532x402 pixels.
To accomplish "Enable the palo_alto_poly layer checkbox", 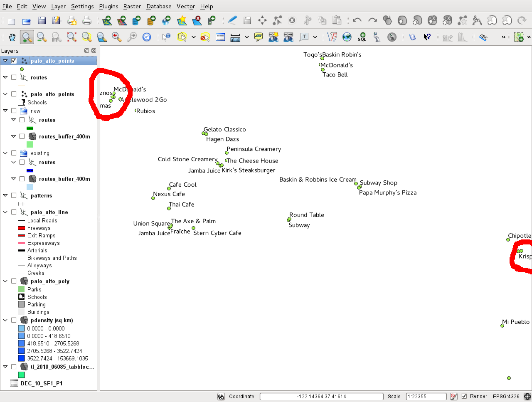I will pyautogui.click(x=14, y=281).
